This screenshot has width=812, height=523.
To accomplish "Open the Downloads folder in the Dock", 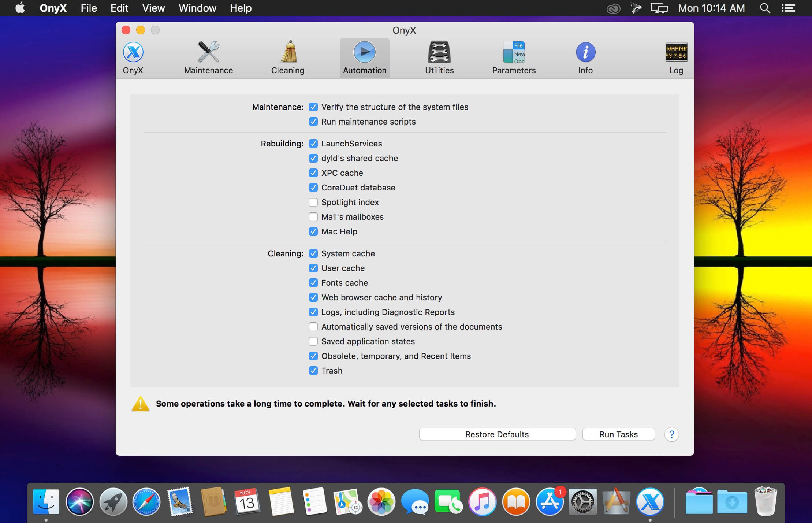I will pyautogui.click(x=732, y=501).
